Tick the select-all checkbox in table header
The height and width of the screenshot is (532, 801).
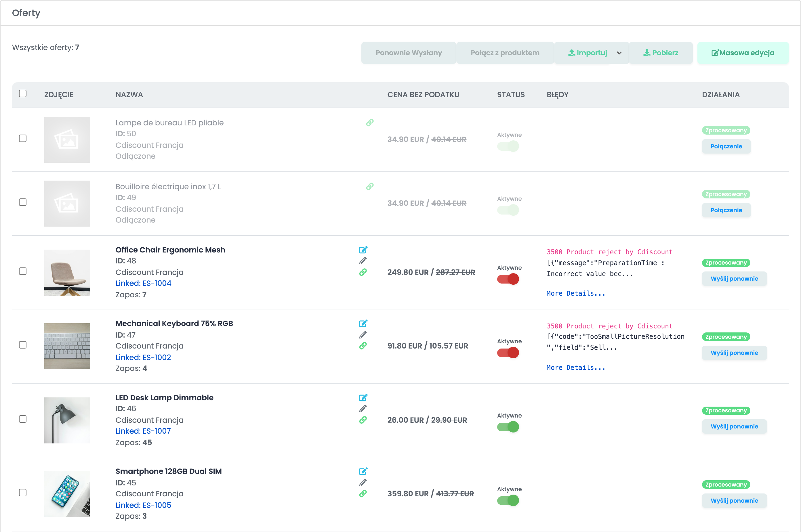click(23, 93)
